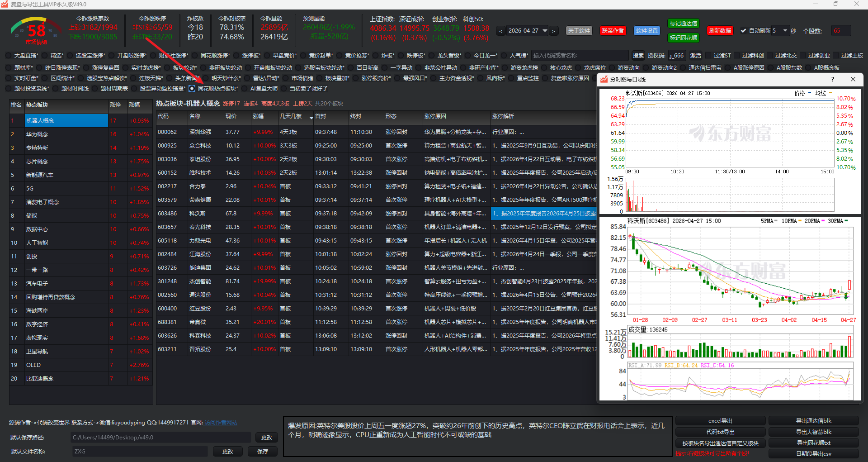The width and height of the screenshot is (868, 462).
Task: Click the market sentiment gauge showing 58
Action: click(36, 31)
